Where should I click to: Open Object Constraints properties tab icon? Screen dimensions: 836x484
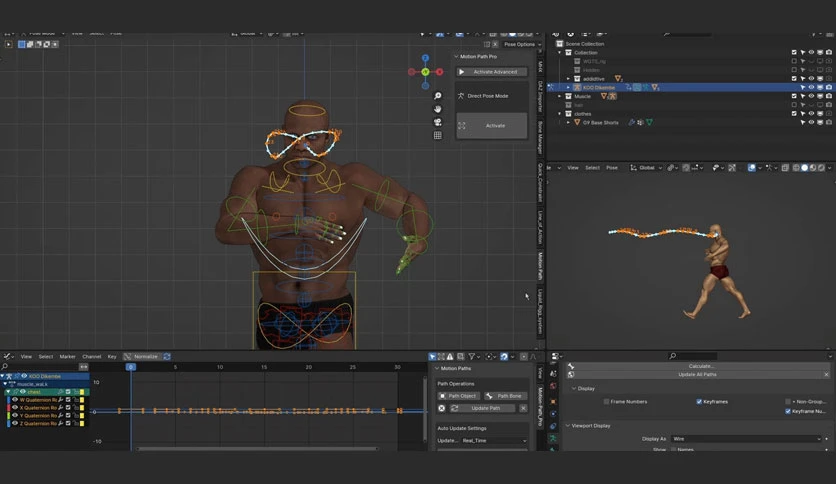coord(553,426)
